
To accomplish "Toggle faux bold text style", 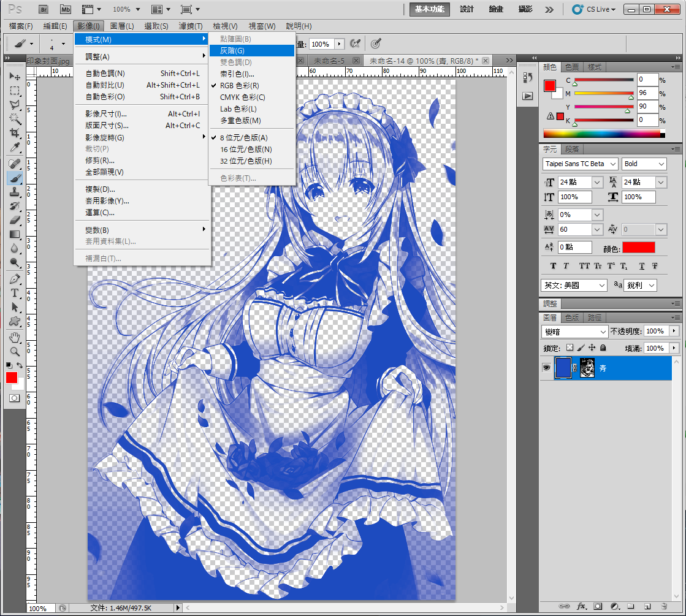I will [x=554, y=266].
